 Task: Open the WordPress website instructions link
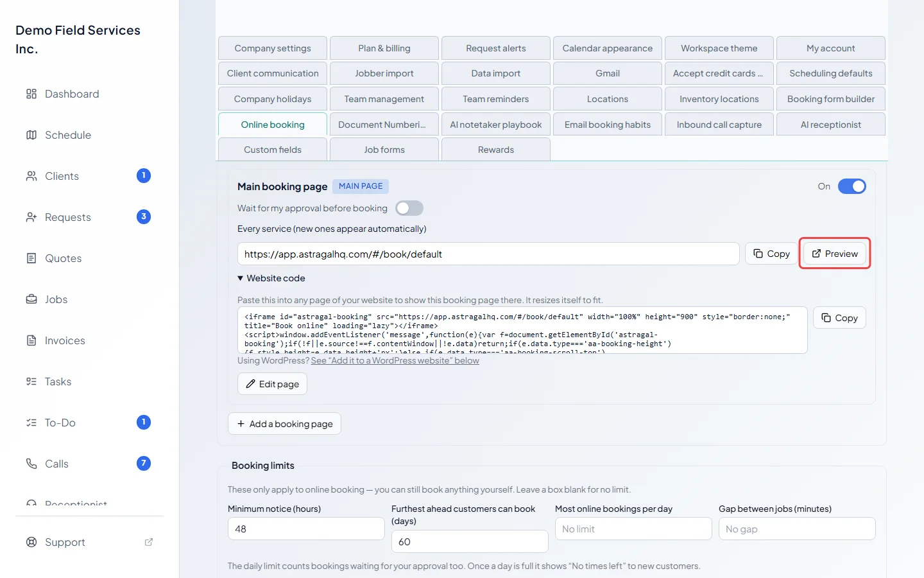tap(395, 360)
